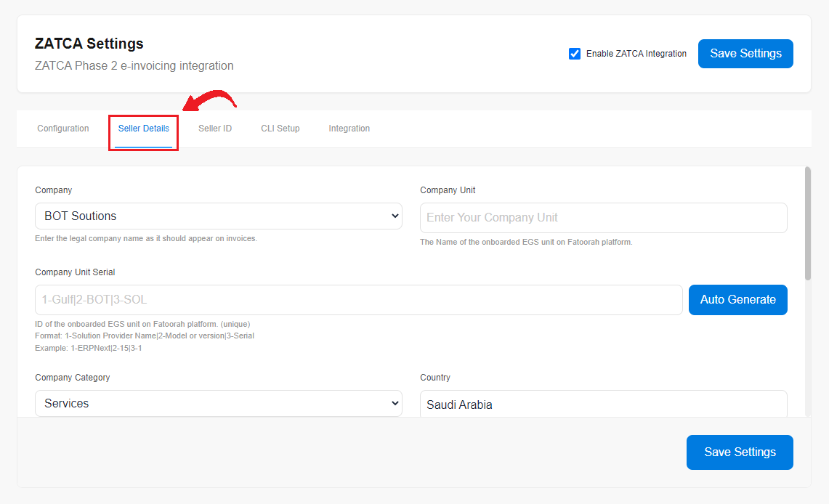Select the Seller Details tab
Screen dimensions: 829x504
coord(144,129)
